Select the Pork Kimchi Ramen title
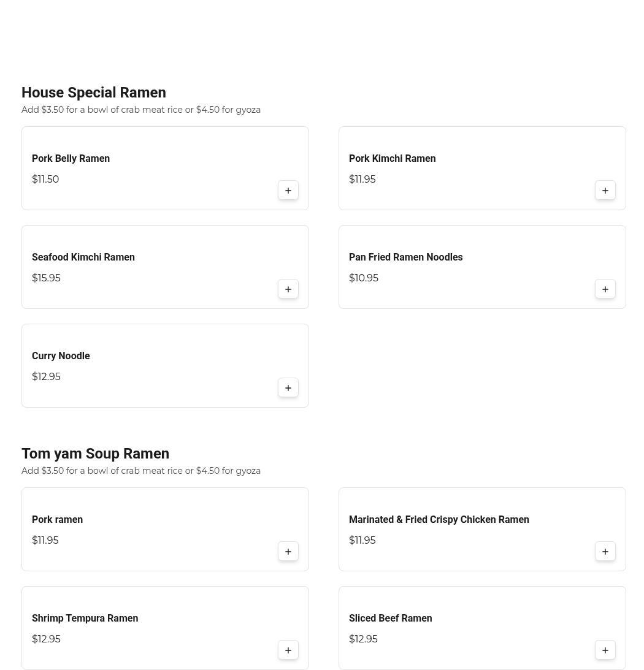This screenshot has height=670, width=644. coord(392,159)
